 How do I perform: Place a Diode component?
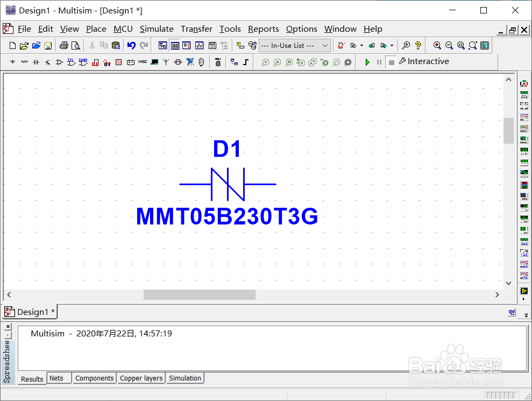pyautogui.click(x=36, y=62)
